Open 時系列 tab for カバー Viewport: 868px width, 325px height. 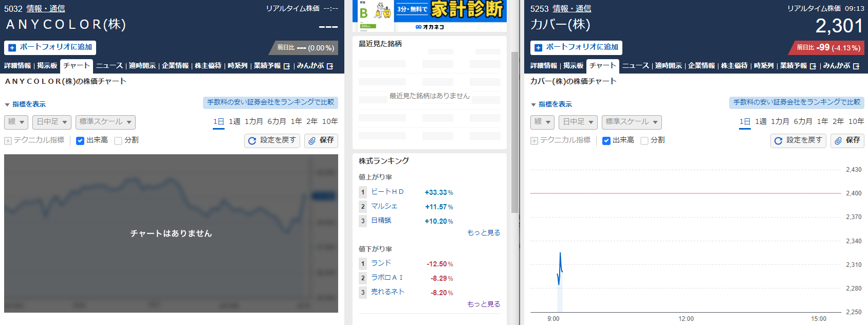click(x=764, y=66)
